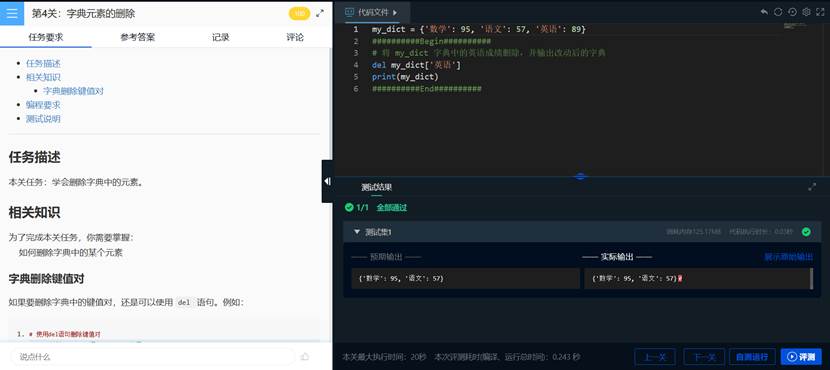The height and width of the screenshot is (370, 830).
Task: Go to previous level with 上一关 button
Action: point(654,357)
